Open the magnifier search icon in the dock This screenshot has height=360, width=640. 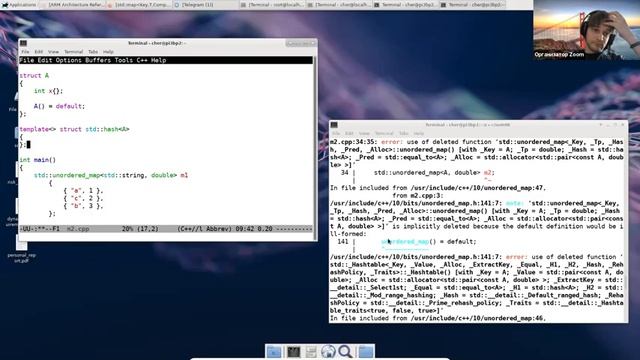(x=345, y=351)
